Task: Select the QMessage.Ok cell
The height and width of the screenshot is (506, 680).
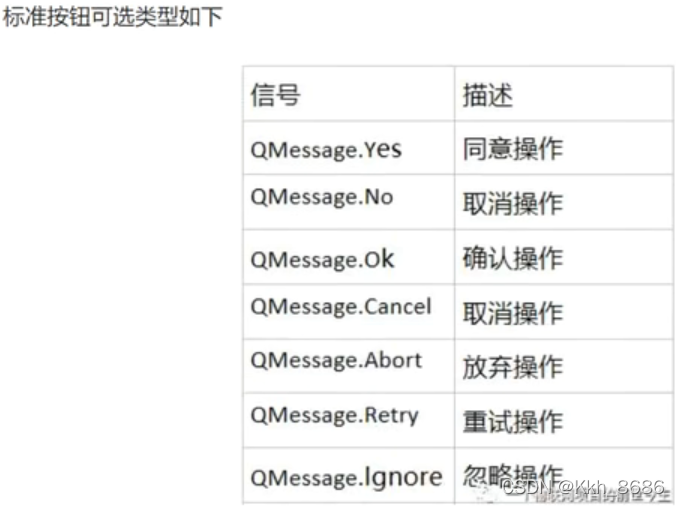Action: click(x=349, y=257)
